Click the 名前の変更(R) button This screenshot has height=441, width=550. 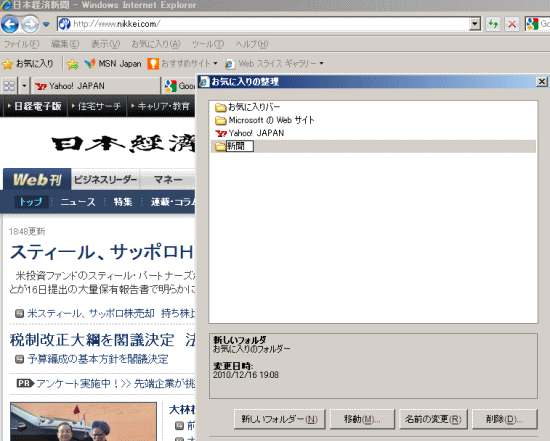tap(433, 419)
